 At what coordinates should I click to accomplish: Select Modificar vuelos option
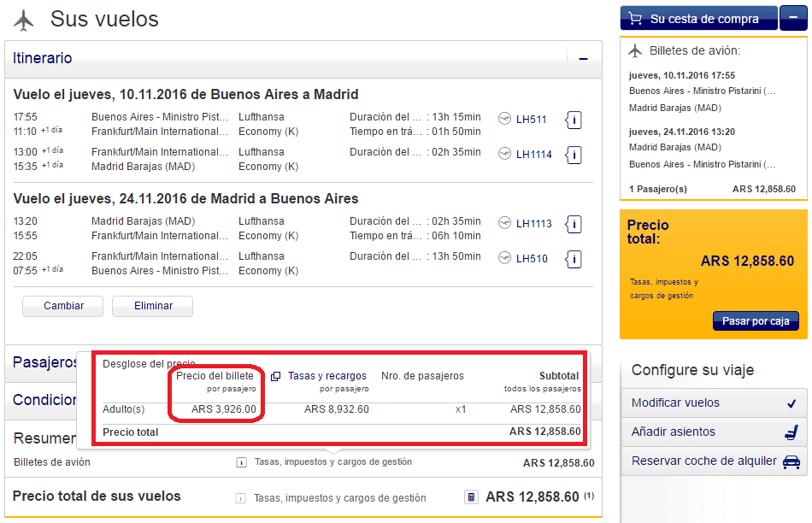click(714, 403)
